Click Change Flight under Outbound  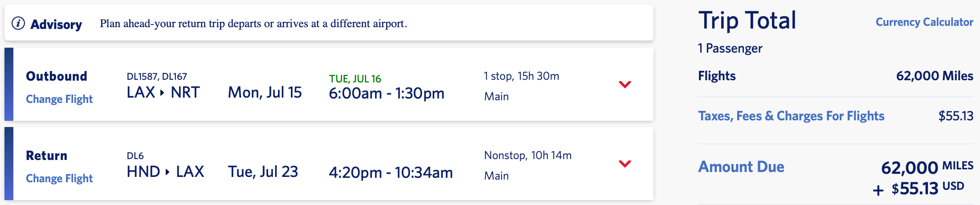(x=59, y=99)
